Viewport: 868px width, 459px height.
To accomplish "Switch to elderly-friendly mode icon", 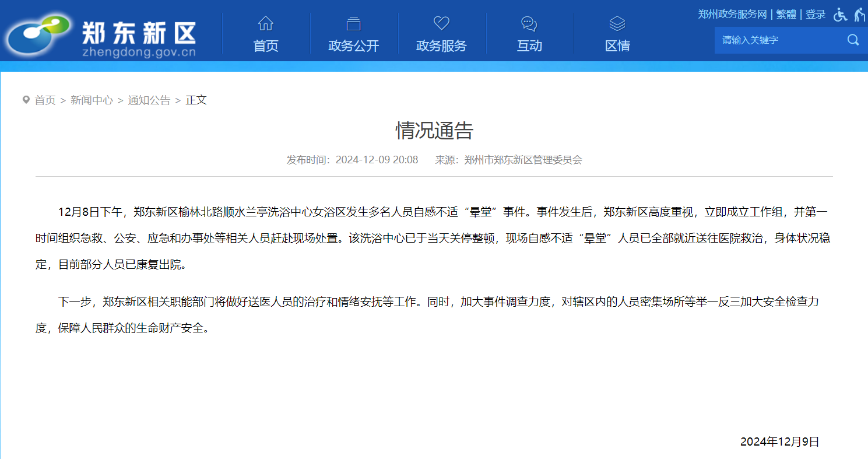I will click(x=860, y=15).
